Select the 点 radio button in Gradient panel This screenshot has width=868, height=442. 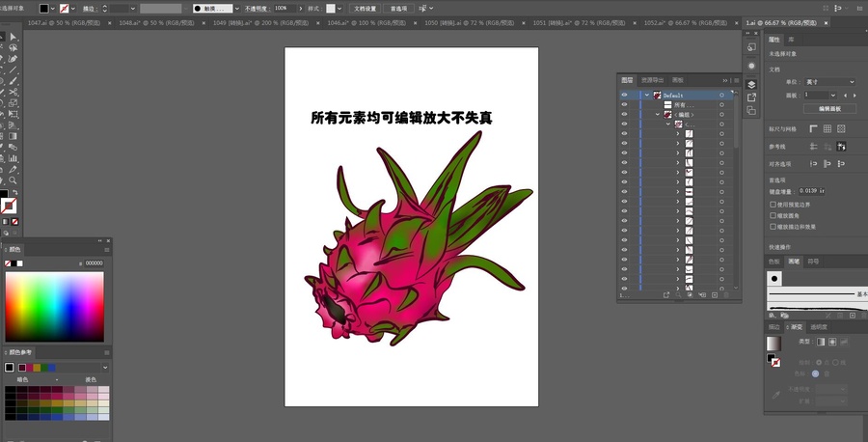coord(819,362)
